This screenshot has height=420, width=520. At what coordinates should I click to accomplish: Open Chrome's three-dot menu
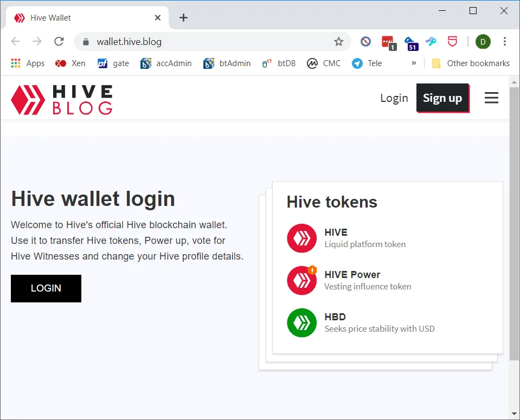tap(504, 41)
